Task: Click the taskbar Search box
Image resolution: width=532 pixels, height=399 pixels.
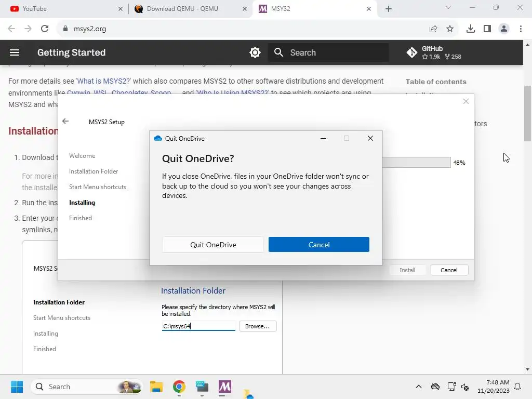Action: point(87,387)
